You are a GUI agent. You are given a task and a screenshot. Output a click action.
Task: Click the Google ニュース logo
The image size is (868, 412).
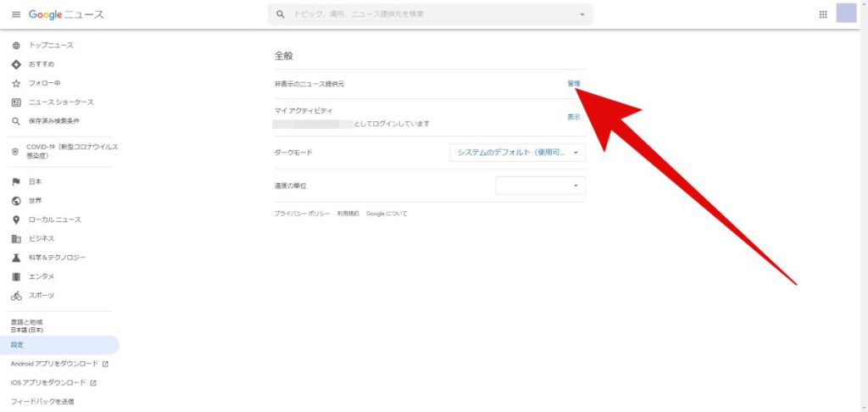pyautogui.click(x=66, y=15)
